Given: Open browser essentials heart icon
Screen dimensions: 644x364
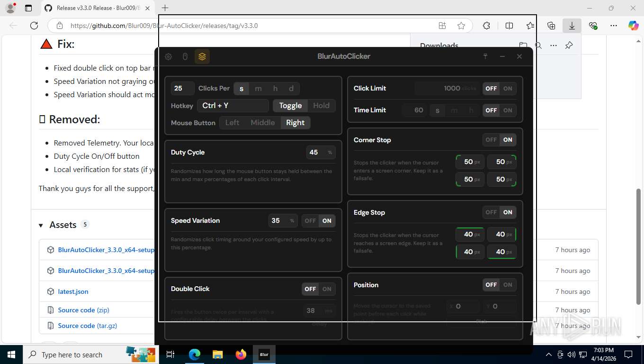Looking at the screenshot, I should click(593, 26).
